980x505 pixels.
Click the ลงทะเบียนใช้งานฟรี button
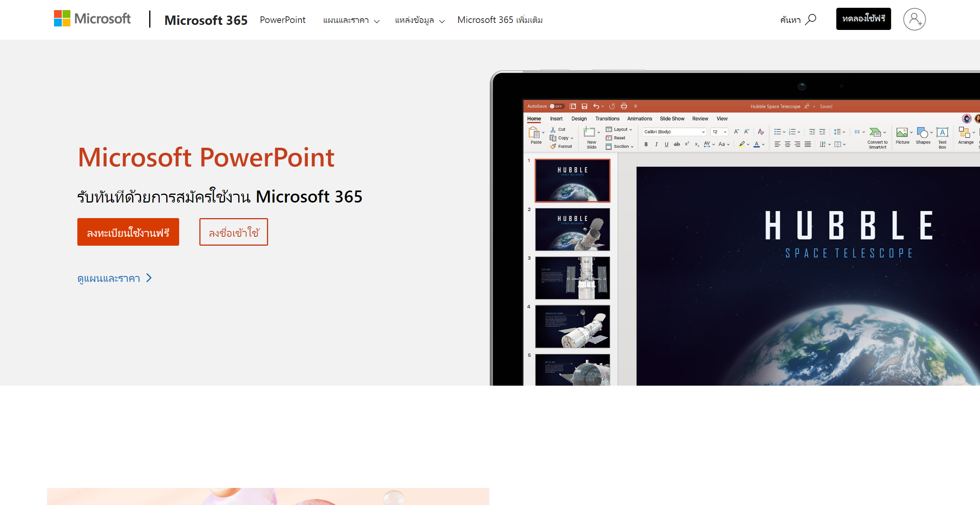click(x=129, y=232)
